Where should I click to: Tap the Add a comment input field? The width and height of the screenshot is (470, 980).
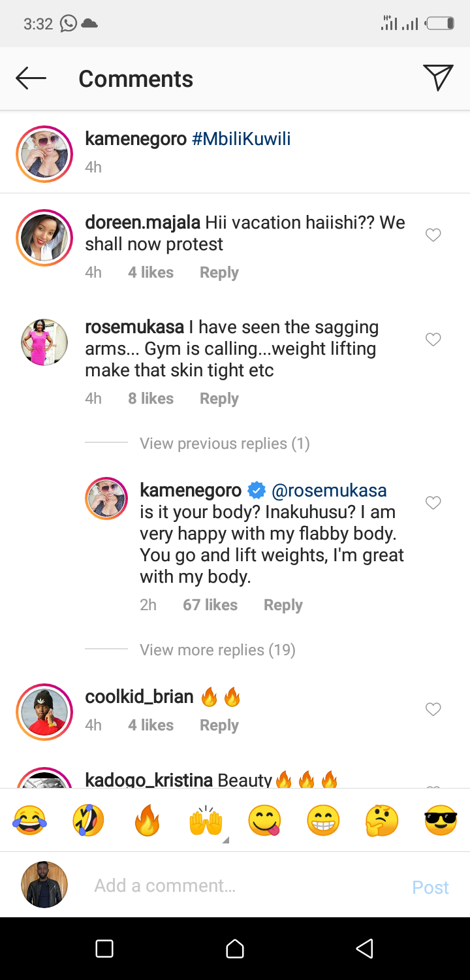tap(196, 885)
